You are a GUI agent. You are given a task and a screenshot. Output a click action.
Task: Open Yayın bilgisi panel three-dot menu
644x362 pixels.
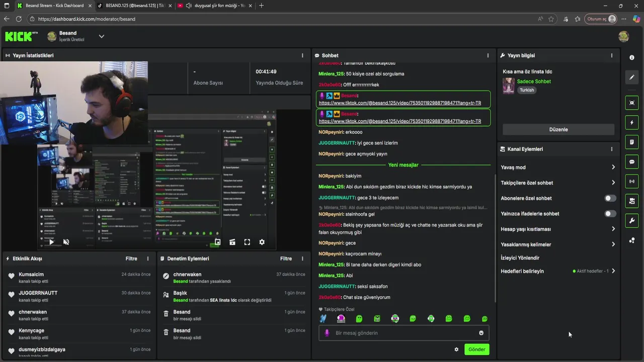tap(612, 55)
